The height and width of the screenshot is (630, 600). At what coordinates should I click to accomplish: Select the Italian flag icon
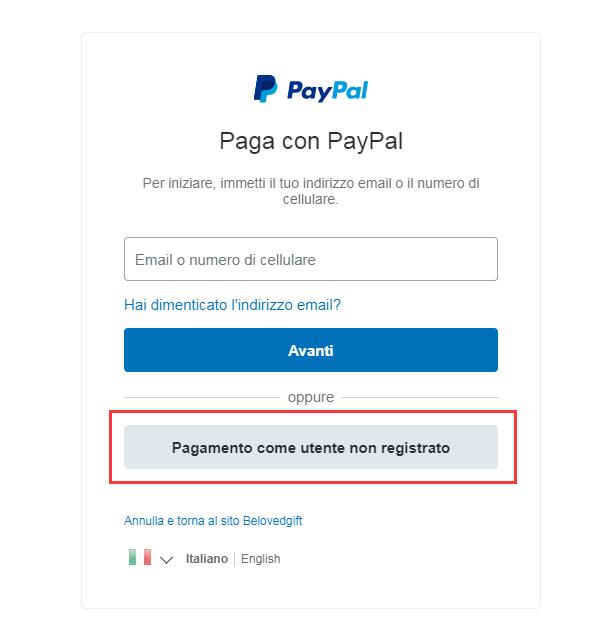click(140, 557)
